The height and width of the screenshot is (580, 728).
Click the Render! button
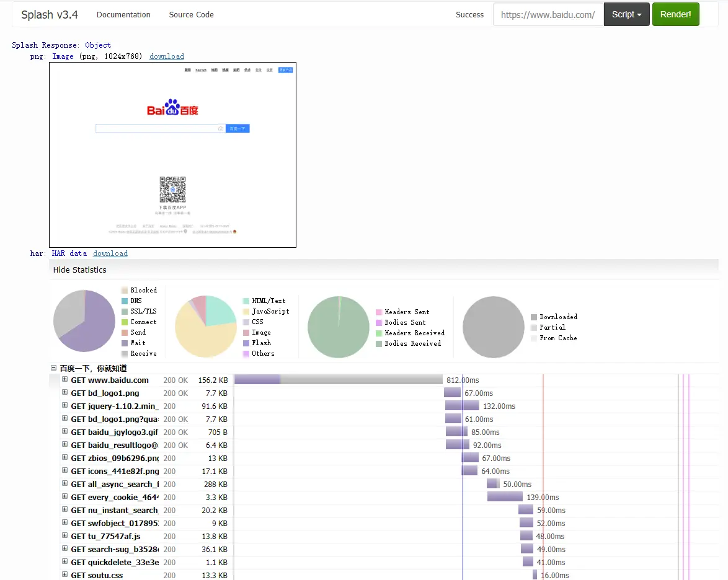pos(675,14)
